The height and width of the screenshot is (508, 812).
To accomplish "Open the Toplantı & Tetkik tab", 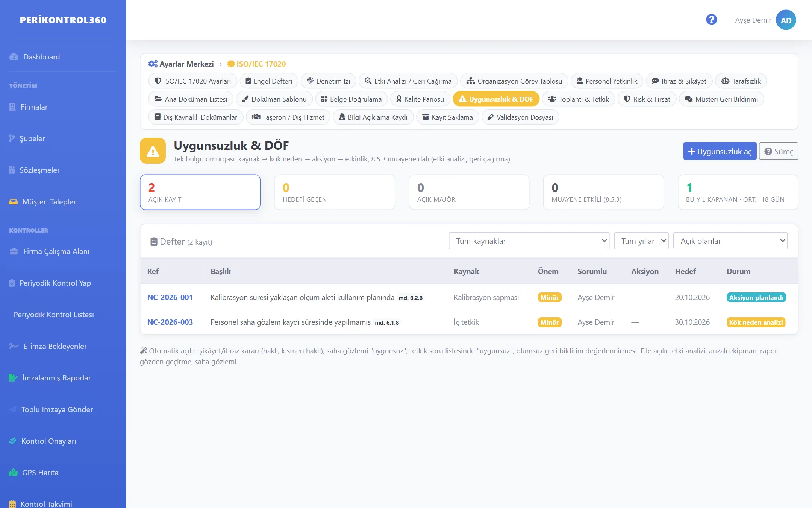I will point(579,99).
